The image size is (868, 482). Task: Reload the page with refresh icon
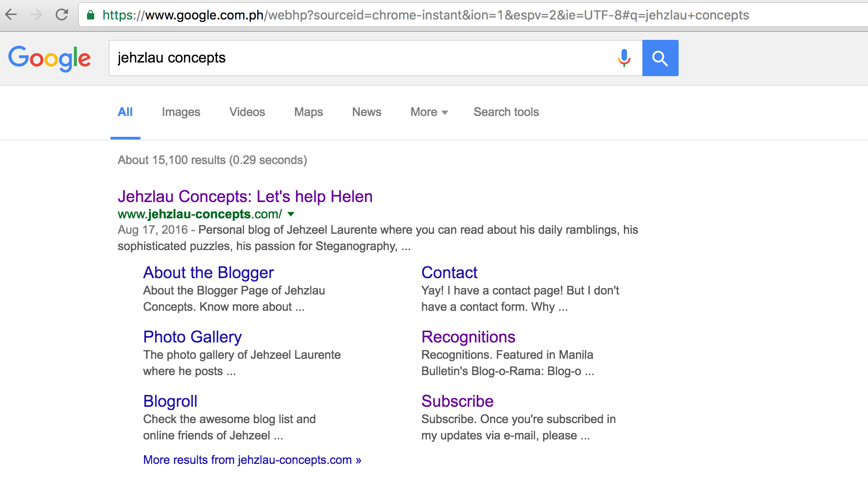(x=62, y=15)
